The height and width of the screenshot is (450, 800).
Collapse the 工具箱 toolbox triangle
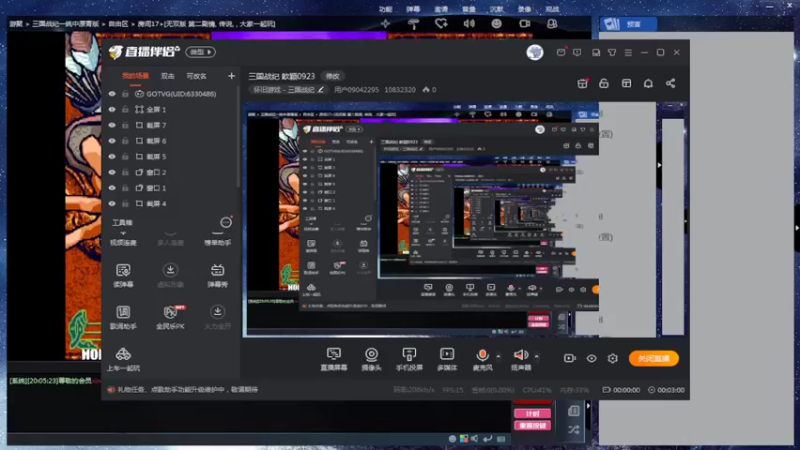[x=123, y=233]
